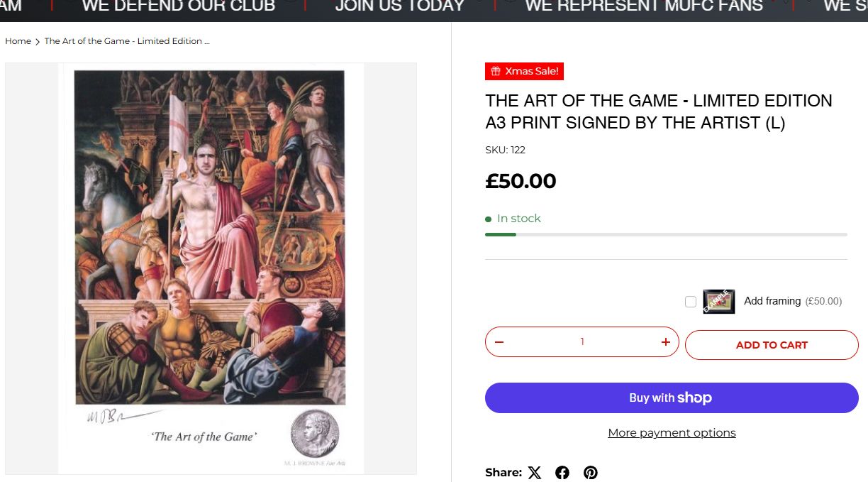Click the gift icon in Xmas Sale badge
This screenshot has width=868, height=482.
[x=496, y=72]
